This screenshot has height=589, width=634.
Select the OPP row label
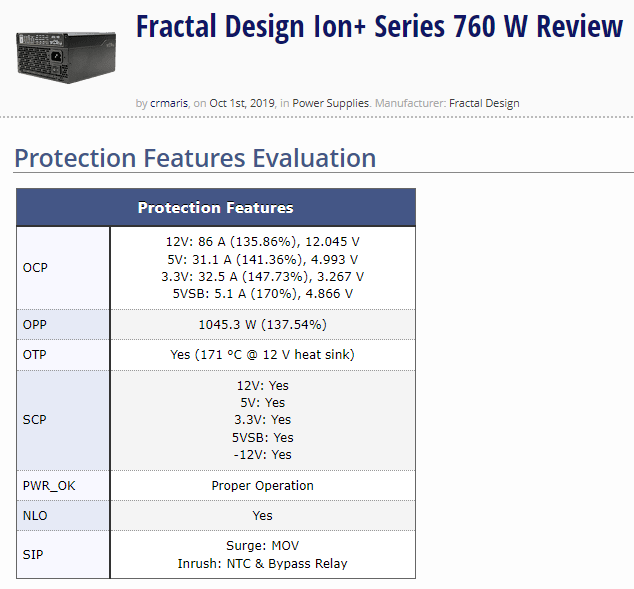coord(35,325)
